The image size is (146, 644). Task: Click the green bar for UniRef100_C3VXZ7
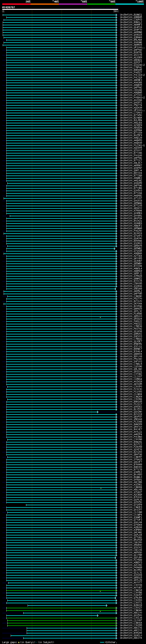point(62,608)
